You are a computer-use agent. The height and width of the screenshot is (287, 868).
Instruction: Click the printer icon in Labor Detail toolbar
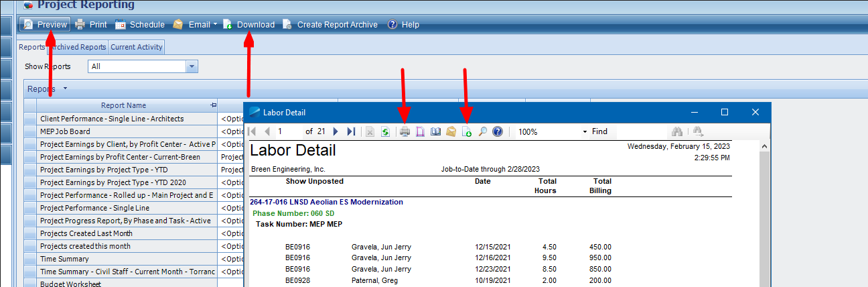point(405,131)
